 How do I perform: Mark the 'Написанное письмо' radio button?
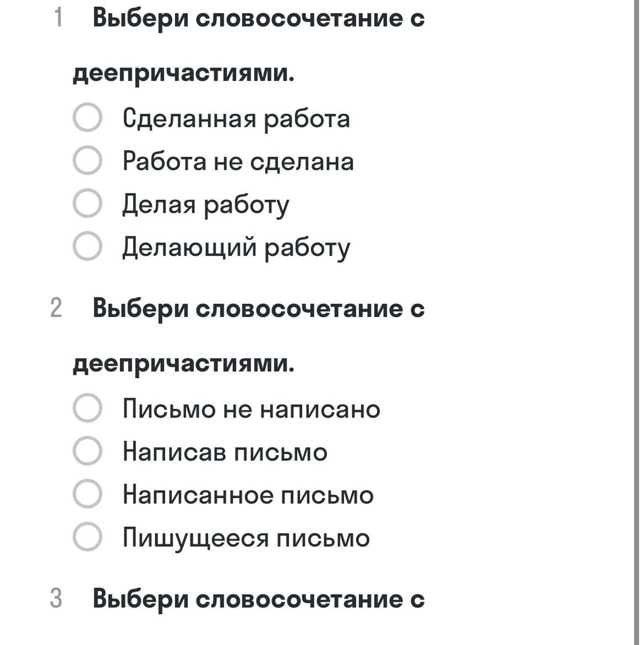[x=87, y=494]
